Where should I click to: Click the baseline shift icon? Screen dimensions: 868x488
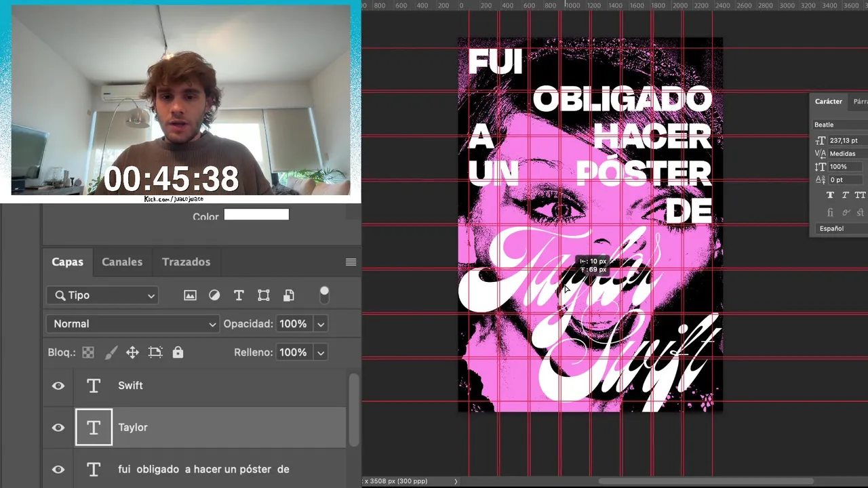(x=820, y=180)
